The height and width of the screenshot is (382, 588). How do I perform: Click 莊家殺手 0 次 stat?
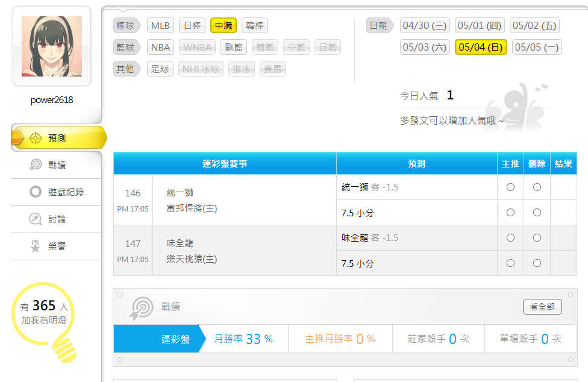click(439, 339)
